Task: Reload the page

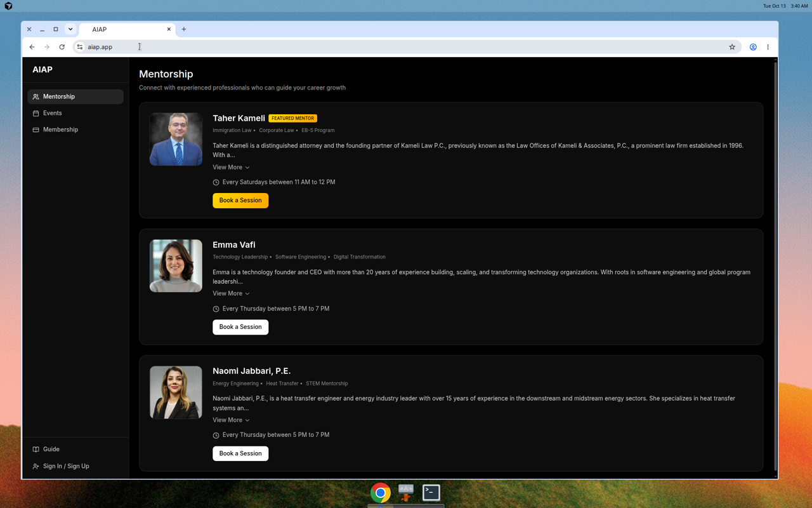Action: click(62, 47)
